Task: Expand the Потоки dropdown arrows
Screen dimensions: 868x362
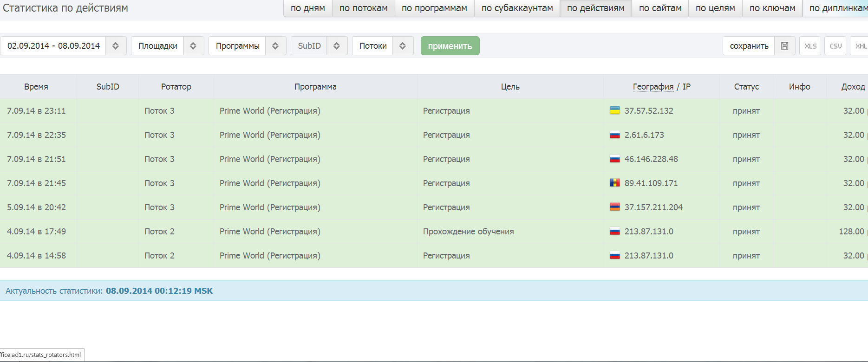Action: [403, 46]
